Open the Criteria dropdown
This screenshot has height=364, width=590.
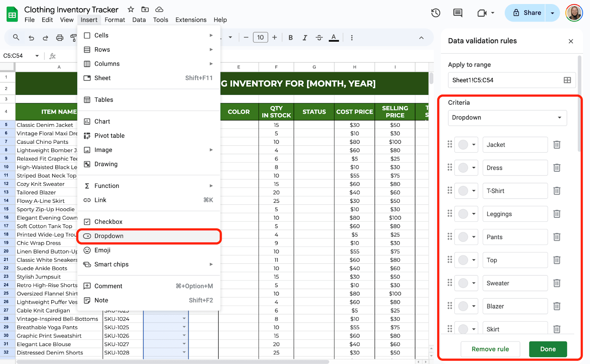coord(507,118)
